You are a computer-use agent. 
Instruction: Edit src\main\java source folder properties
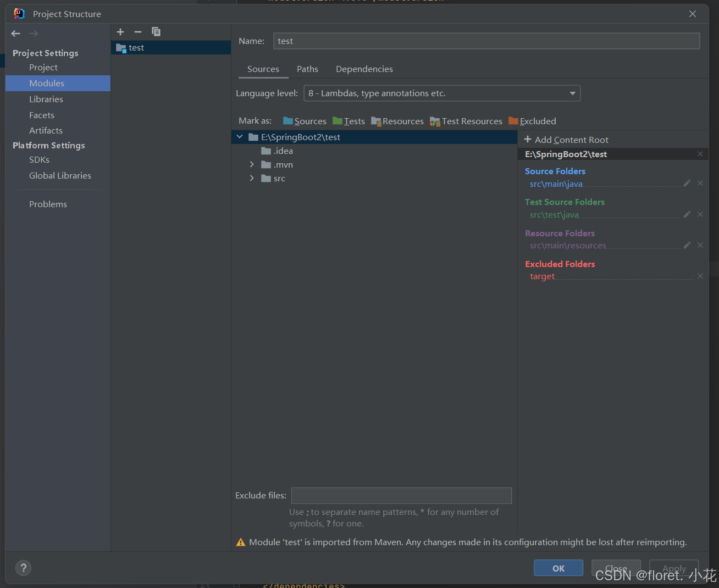[x=687, y=183]
